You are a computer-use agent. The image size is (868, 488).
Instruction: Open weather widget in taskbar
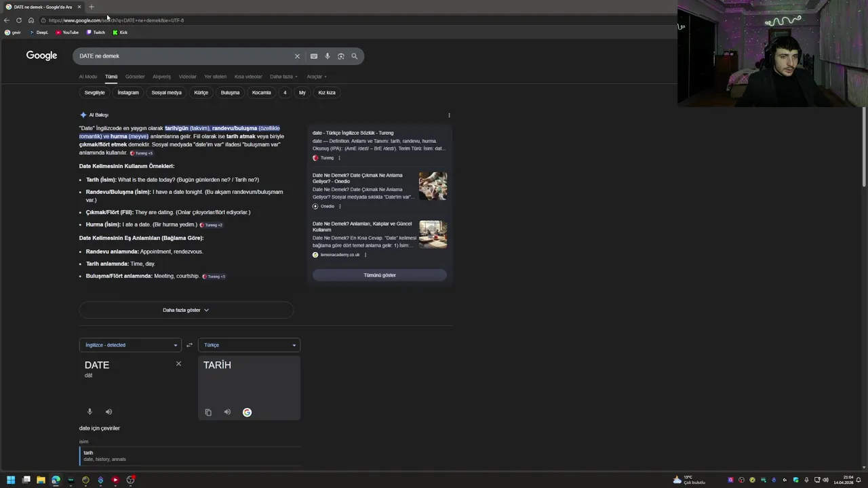click(x=689, y=480)
